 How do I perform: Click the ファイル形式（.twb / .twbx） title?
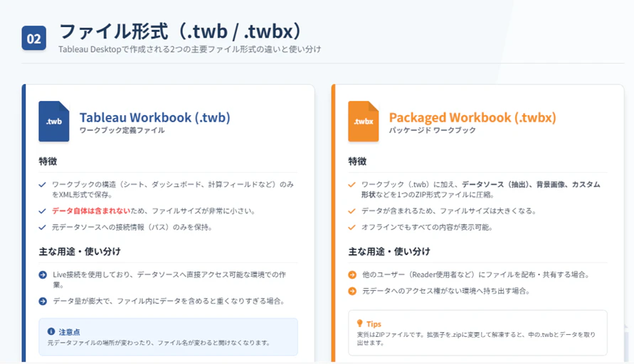pyautogui.click(x=180, y=31)
